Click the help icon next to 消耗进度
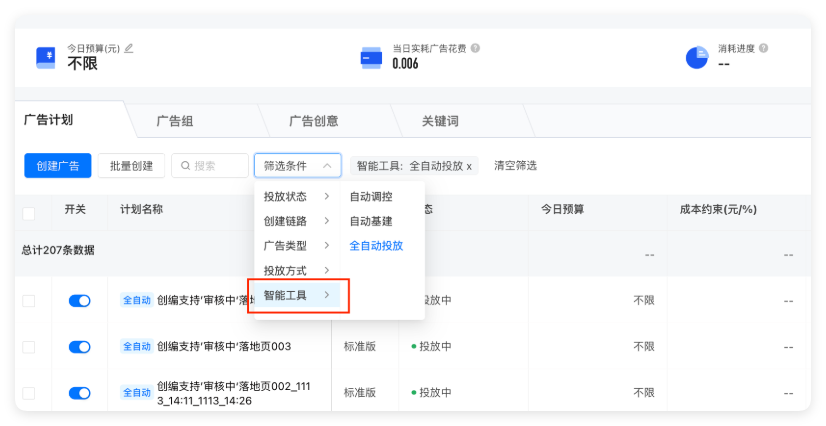The height and width of the screenshot is (426, 826). pos(763,48)
